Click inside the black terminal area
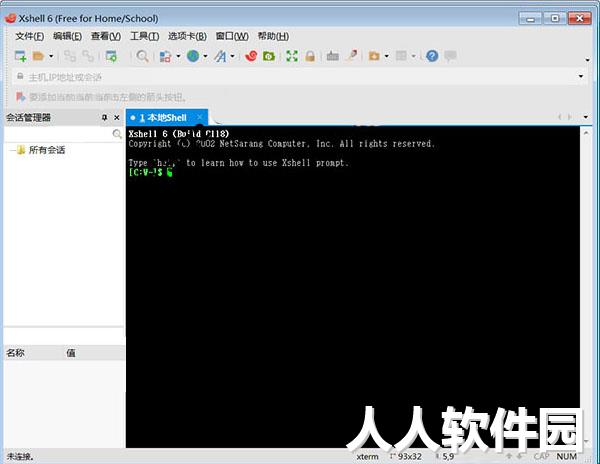 [x=352, y=287]
